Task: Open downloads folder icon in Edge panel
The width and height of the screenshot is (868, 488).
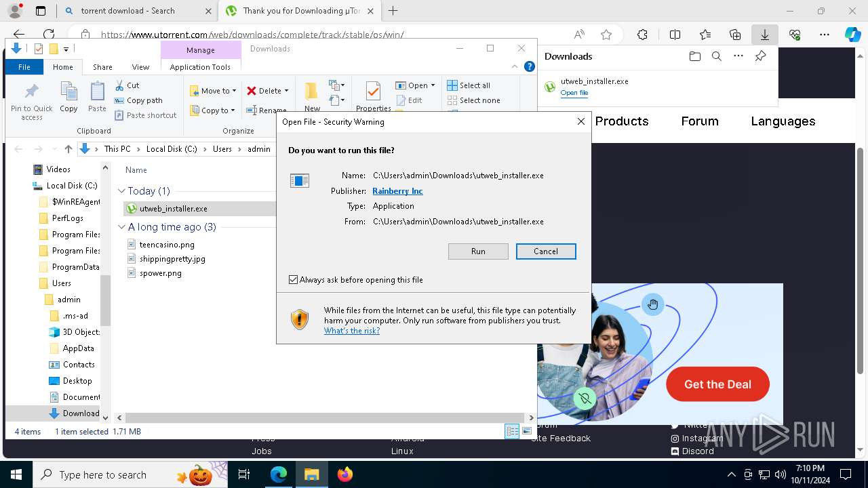Action: [x=694, y=56]
